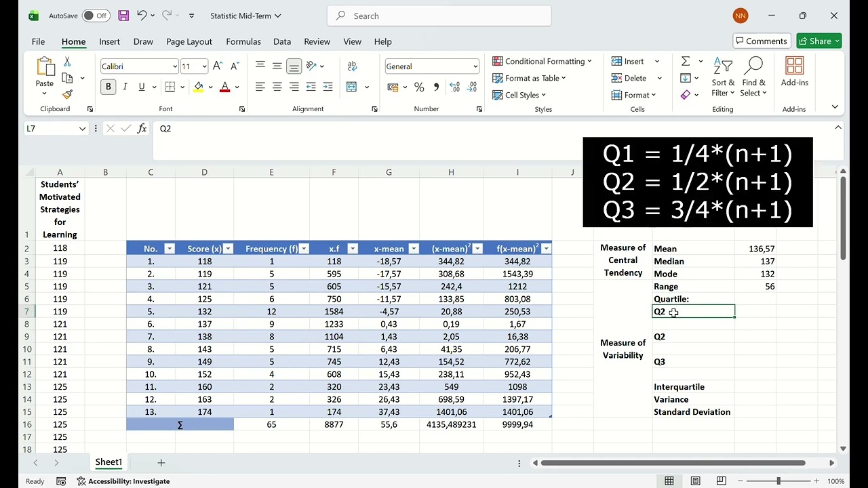
Task: Click the Comma Style icon
Action: pos(436,87)
